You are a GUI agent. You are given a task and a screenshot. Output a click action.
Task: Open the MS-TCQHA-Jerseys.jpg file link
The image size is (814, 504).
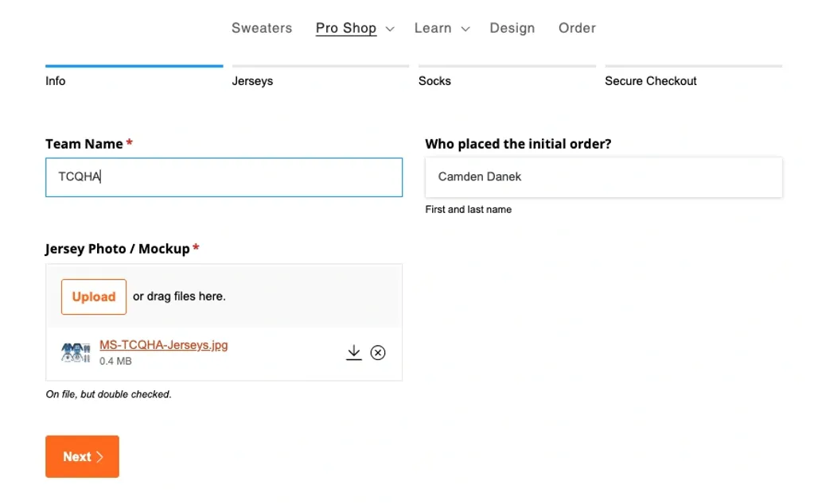(x=163, y=345)
